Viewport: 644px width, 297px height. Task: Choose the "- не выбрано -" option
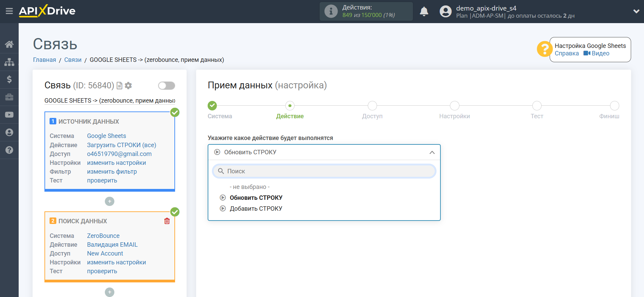pyautogui.click(x=249, y=187)
